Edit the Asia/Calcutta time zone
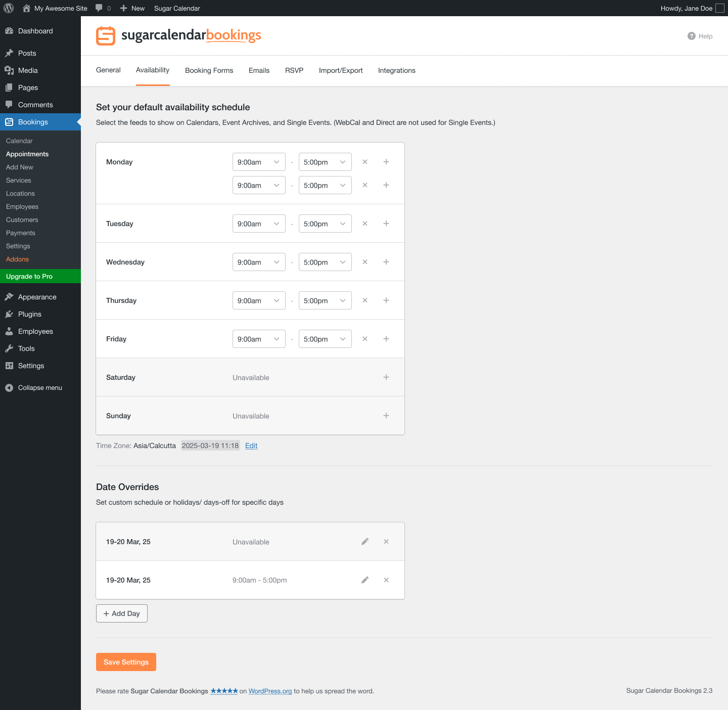Viewport: 728px width, 710px height. 251,446
